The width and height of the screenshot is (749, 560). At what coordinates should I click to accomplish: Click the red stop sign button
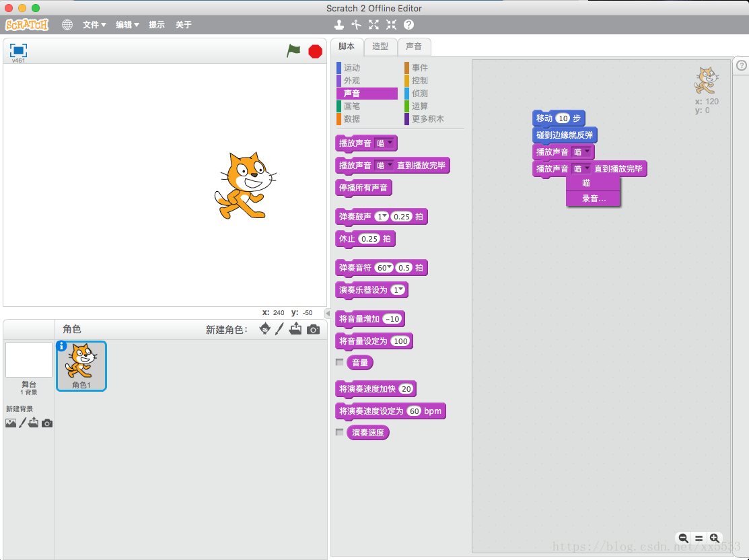[315, 51]
